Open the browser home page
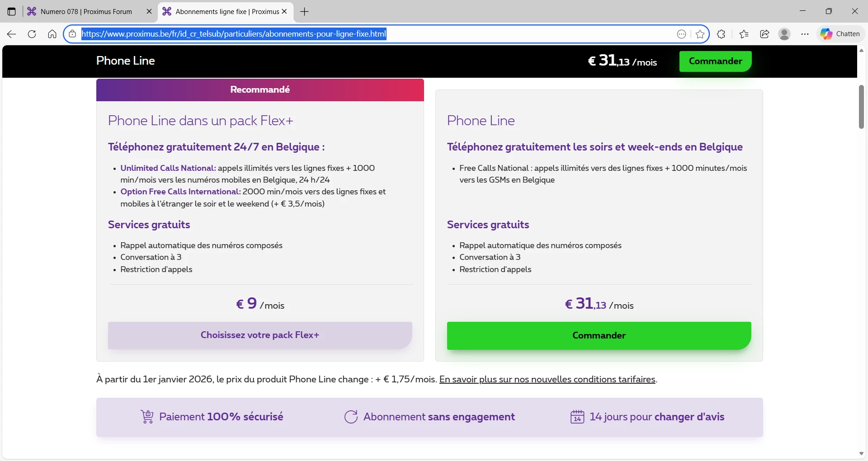Screen dimensions: 868x461 pyautogui.click(x=52, y=34)
